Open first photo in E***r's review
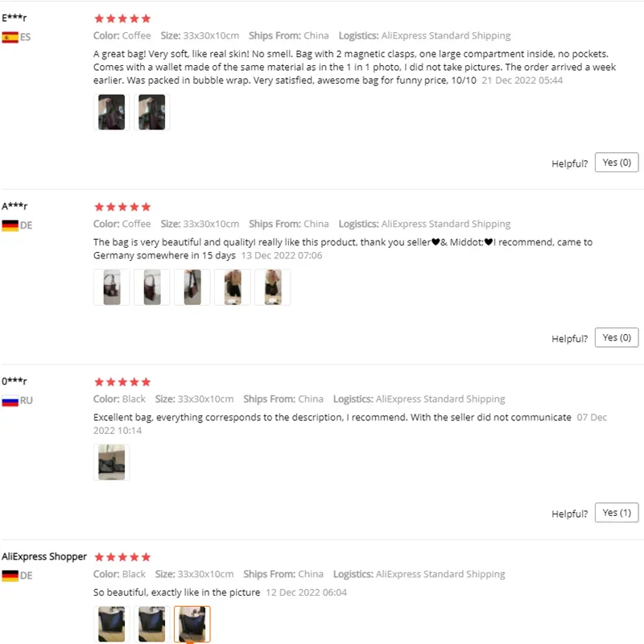The image size is (644, 644). 111,112
